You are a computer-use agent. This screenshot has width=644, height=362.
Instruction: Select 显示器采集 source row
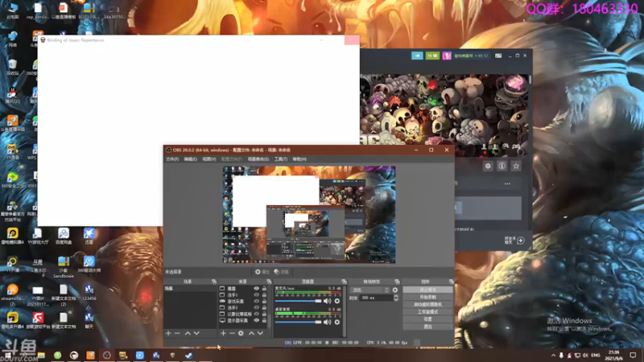point(243,320)
